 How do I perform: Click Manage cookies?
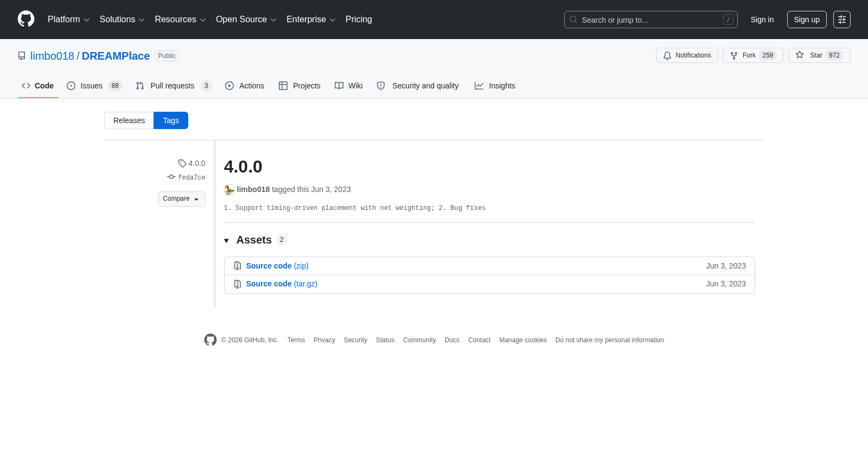point(523,340)
